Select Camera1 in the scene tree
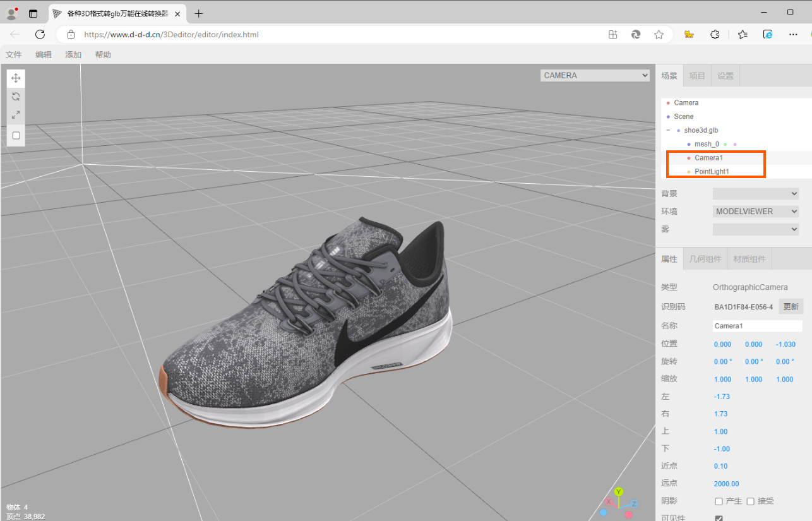 708,158
